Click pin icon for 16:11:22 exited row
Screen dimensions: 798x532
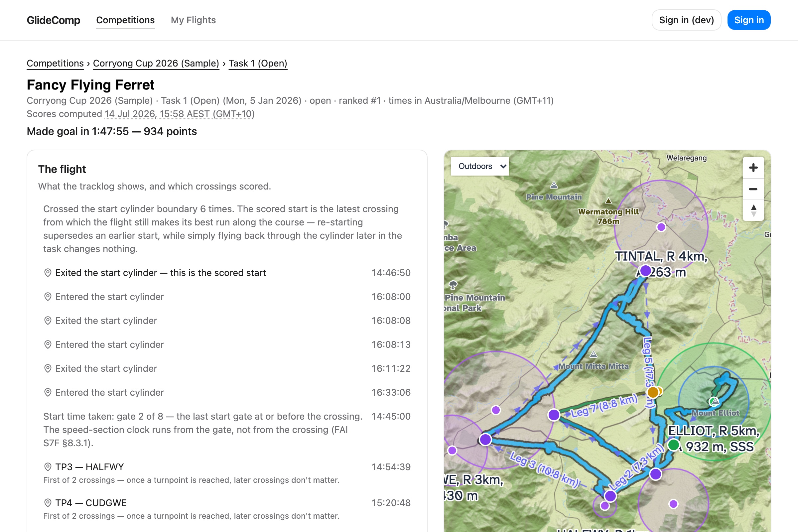pos(48,368)
